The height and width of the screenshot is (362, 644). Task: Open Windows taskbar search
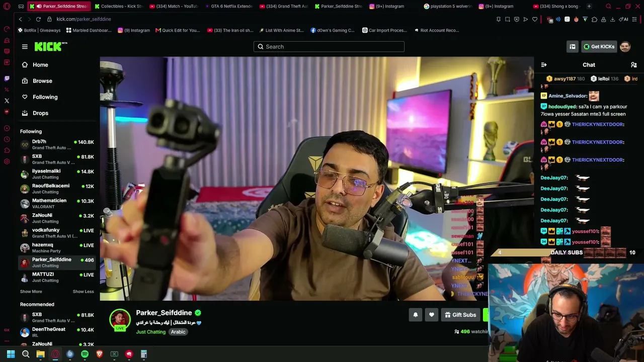click(26, 354)
